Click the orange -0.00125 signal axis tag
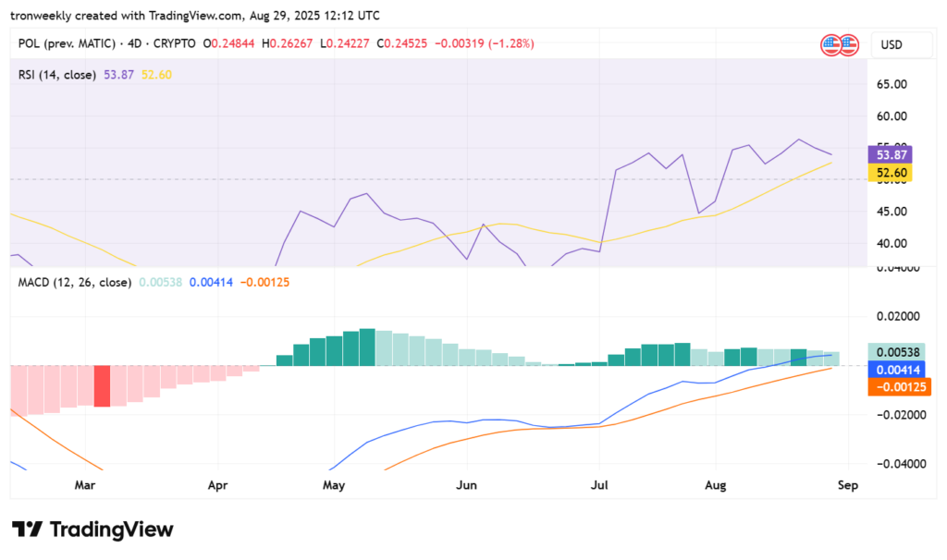 tap(895, 387)
